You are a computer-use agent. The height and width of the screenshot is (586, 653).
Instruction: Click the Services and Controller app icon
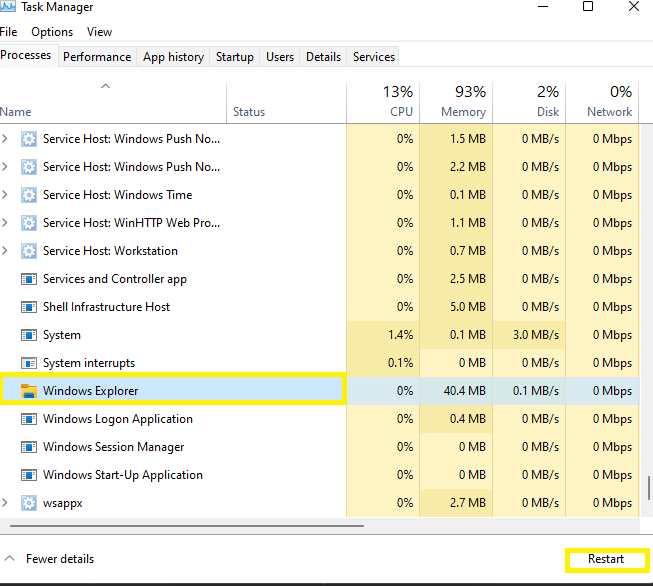(x=29, y=279)
